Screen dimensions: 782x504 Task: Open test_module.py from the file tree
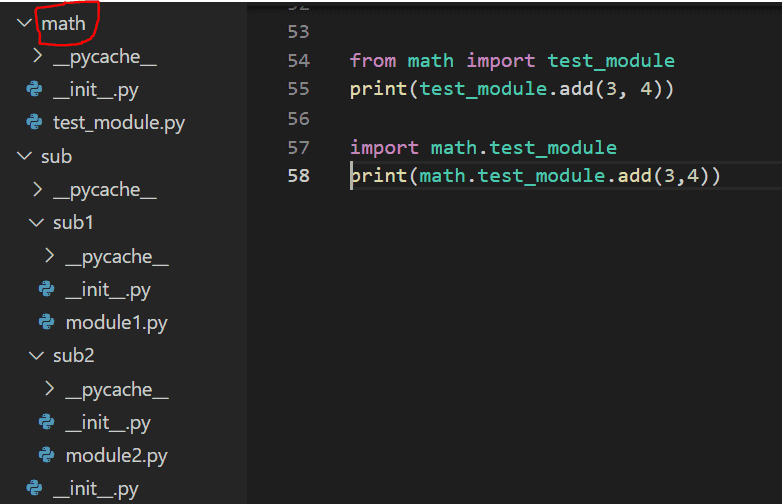(x=118, y=123)
